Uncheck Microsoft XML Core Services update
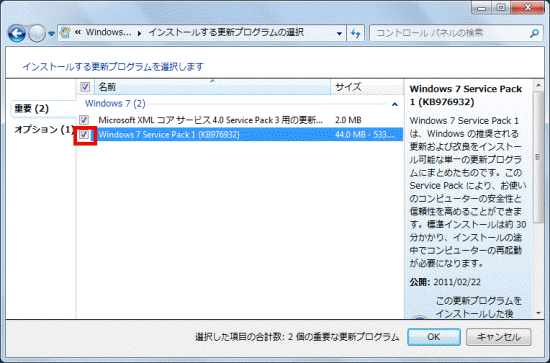 (x=84, y=120)
